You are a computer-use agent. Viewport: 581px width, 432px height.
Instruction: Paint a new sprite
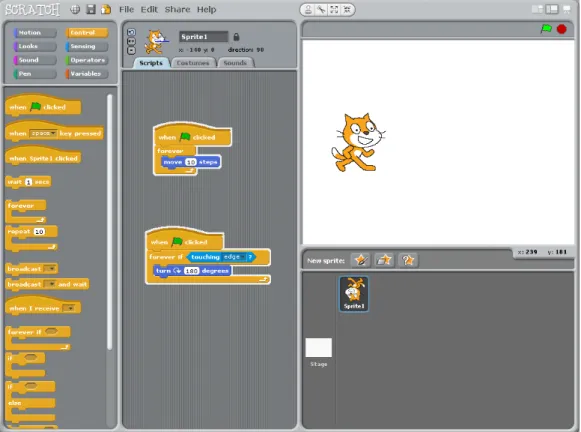361,260
